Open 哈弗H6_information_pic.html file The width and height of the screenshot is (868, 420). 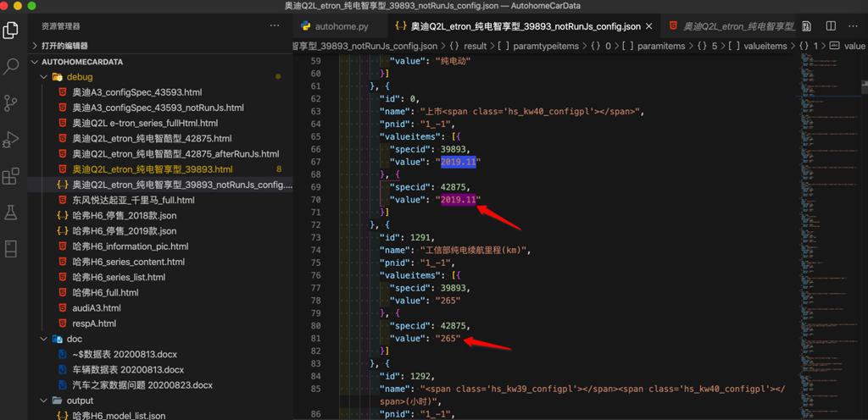pos(130,246)
